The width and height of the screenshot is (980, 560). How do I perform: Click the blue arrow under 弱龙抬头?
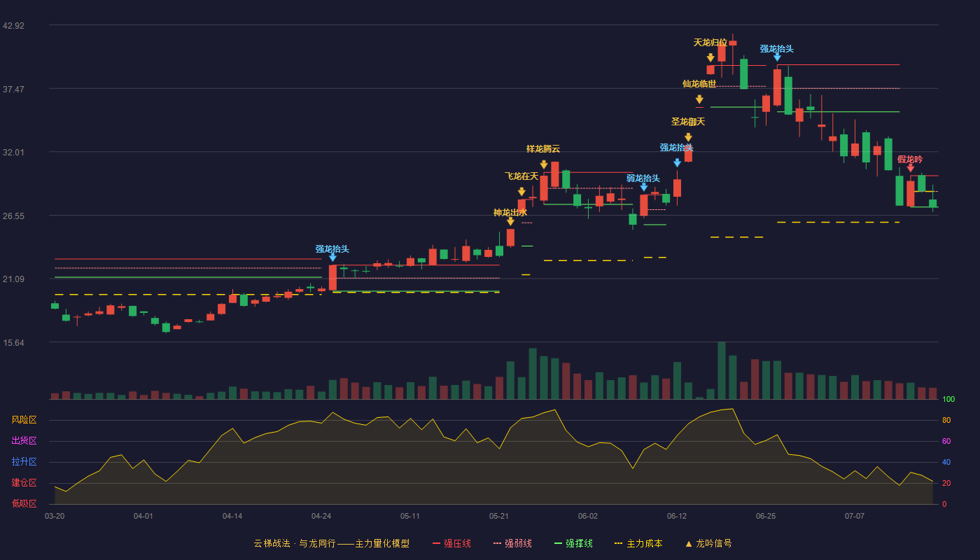coord(644,187)
